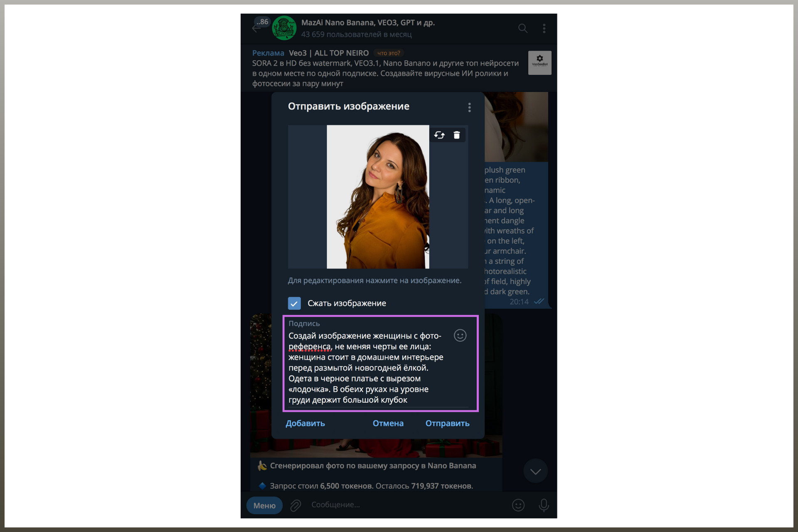Open the emoji picker in caption field
The height and width of the screenshot is (532, 798).
coord(460,335)
